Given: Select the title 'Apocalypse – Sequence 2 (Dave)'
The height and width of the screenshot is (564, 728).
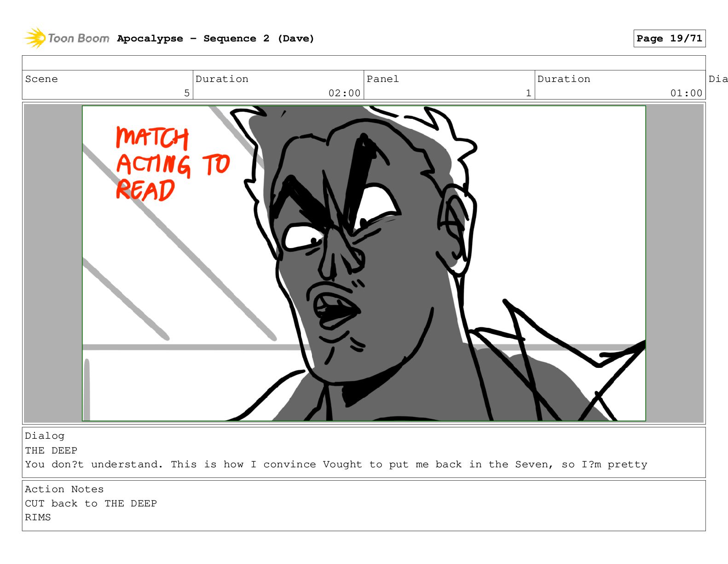Looking at the screenshot, I should (215, 39).
